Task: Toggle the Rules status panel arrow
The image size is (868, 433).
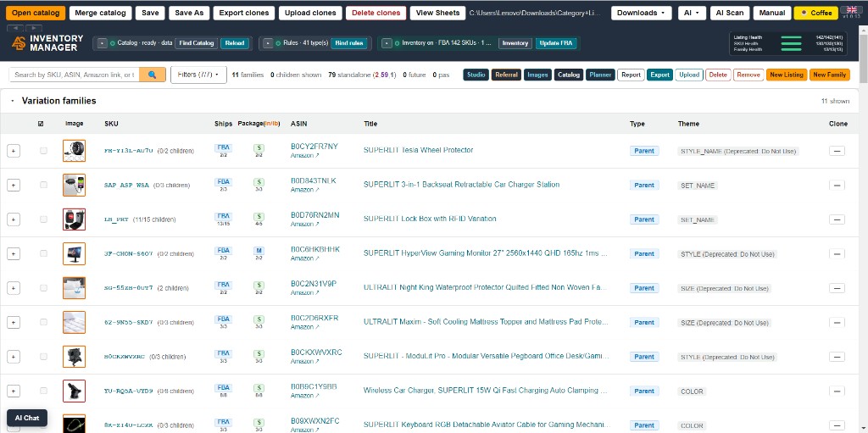Action: coord(268,43)
